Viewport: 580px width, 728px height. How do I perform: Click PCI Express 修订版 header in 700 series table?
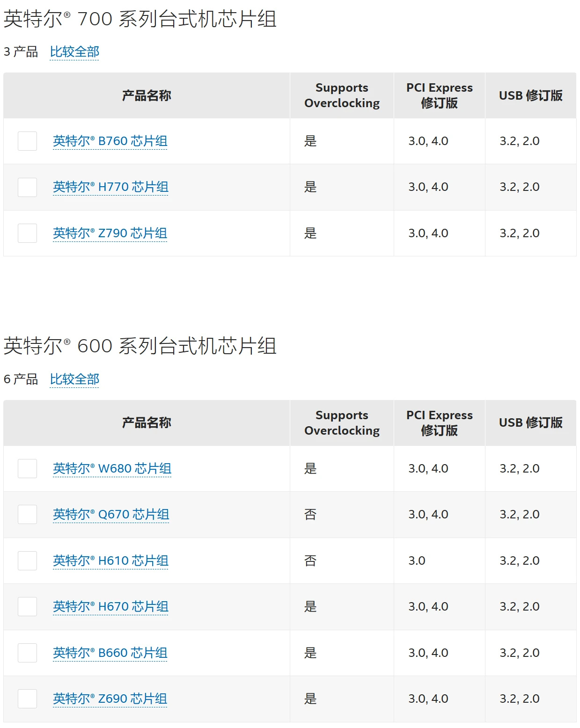click(x=439, y=95)
